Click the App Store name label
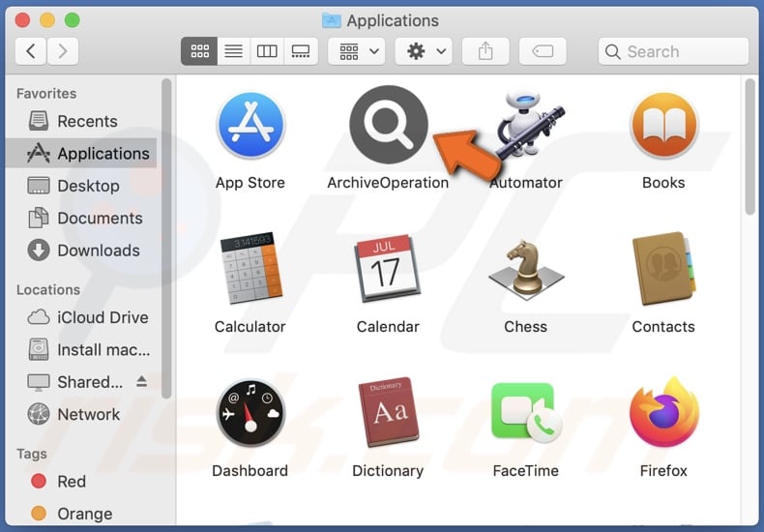The height and width of the screenshot is (532, 764). (x=250, y=183)
